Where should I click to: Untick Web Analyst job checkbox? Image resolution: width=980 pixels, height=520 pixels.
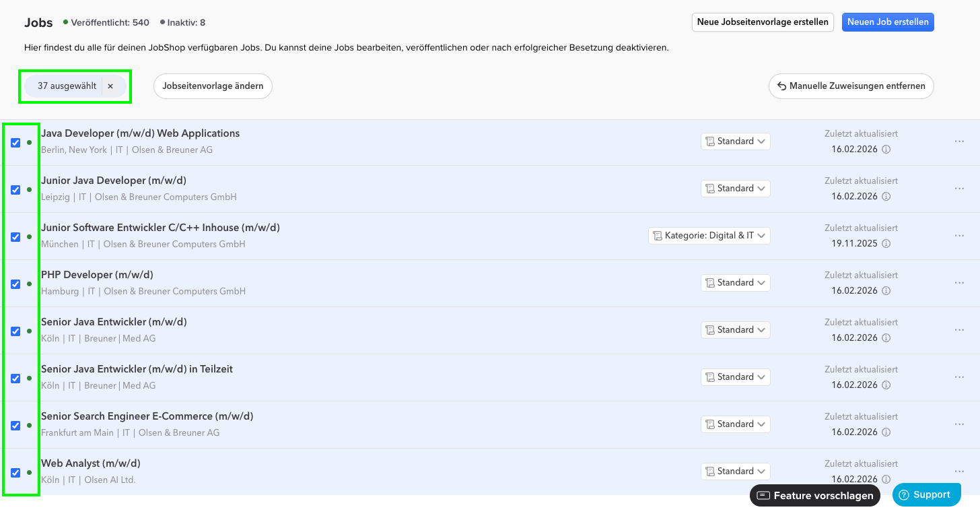(15, 473)
